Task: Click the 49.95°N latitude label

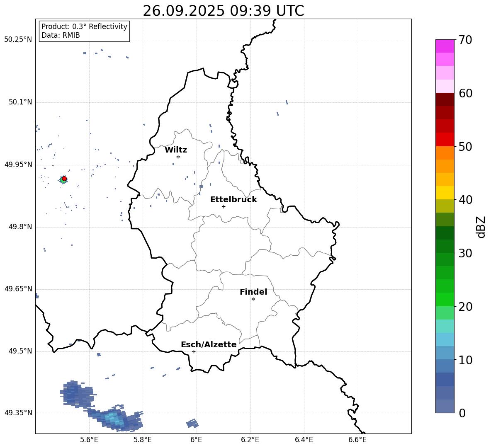Action: pos(18,164)
